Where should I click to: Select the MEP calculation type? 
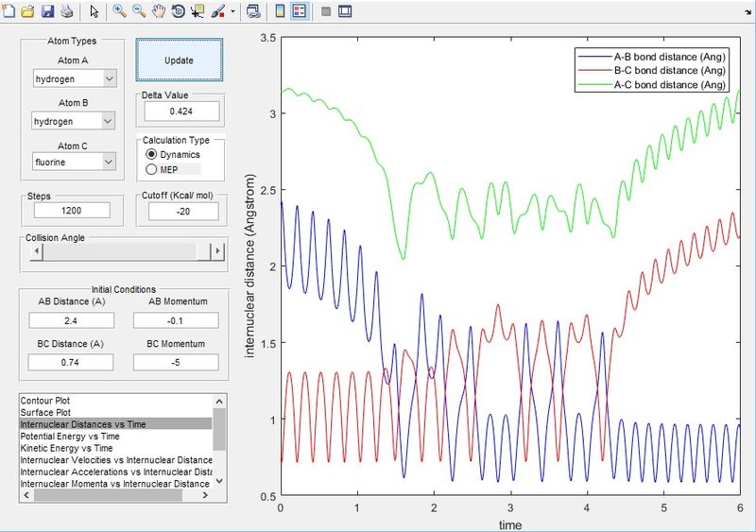[149, 169]
